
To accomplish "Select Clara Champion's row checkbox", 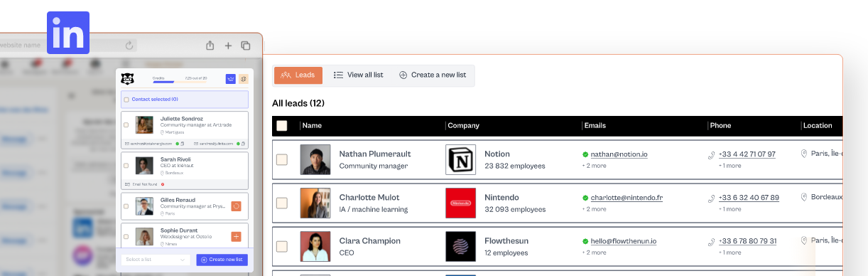I will click(282, 246).
